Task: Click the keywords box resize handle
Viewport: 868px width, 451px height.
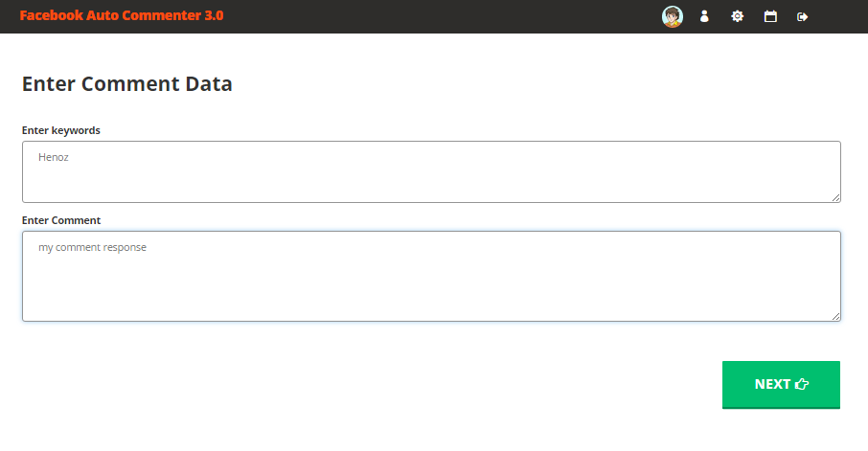Action: tap(835, 197)
